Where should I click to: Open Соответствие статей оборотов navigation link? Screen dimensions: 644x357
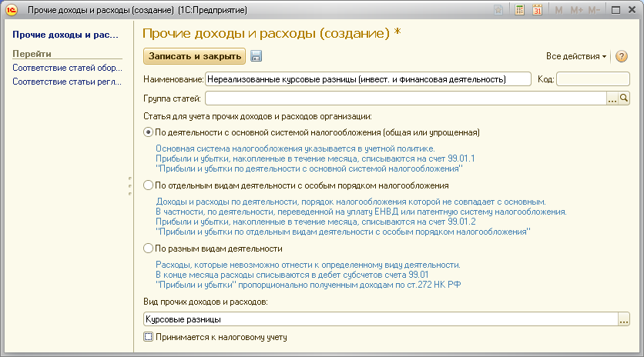coord(67,68)
